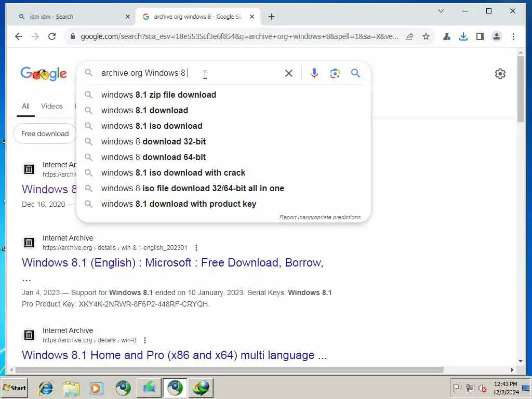Open archive.org win-8.1-english_202301 URL
The image size is (532, 399).
[x=115, y=248]
